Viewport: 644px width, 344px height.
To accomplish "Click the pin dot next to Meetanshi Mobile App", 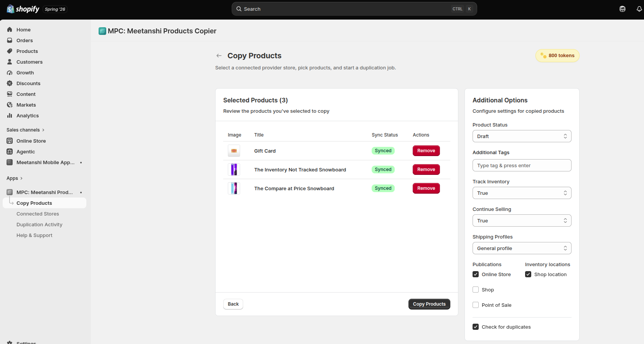I will tap(81, 162).
